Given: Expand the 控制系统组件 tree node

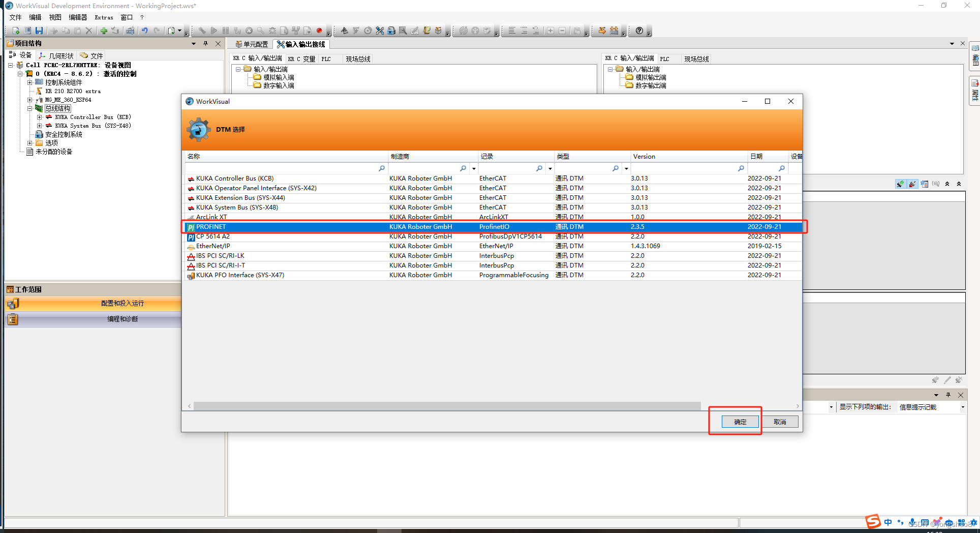Looking at the screenshot, I should point(30,82).
